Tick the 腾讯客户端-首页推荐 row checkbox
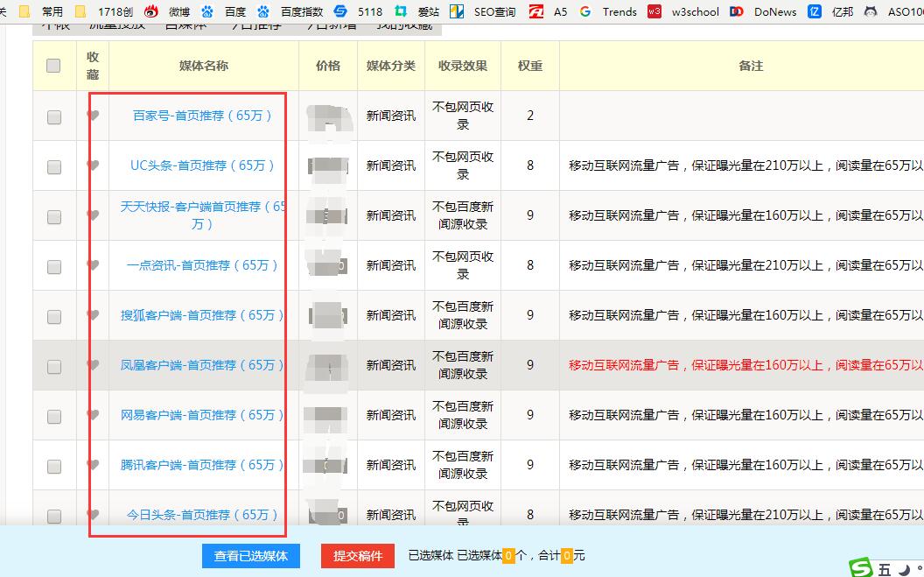This screenshot has height=577, width=924. point(54,467)
